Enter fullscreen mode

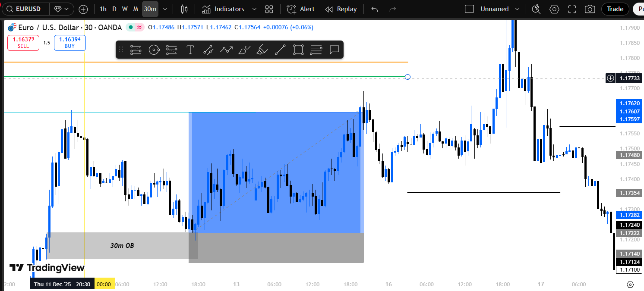(x=572, y=9)
